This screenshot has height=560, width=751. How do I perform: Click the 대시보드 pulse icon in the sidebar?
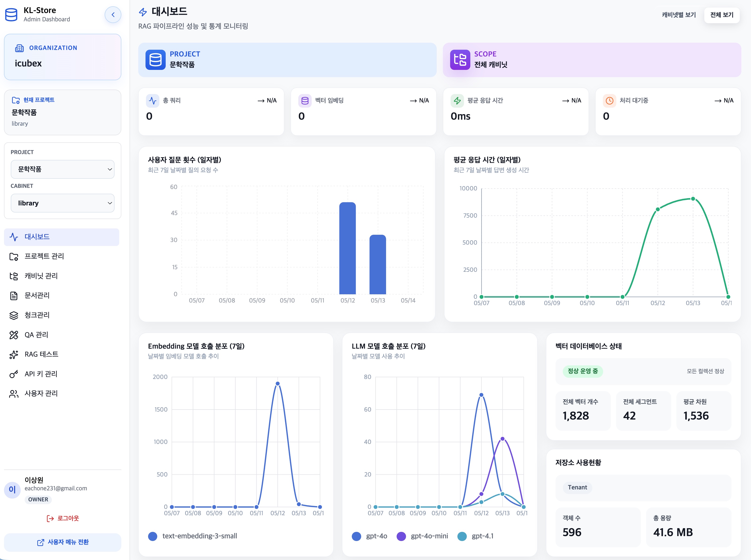14,237
